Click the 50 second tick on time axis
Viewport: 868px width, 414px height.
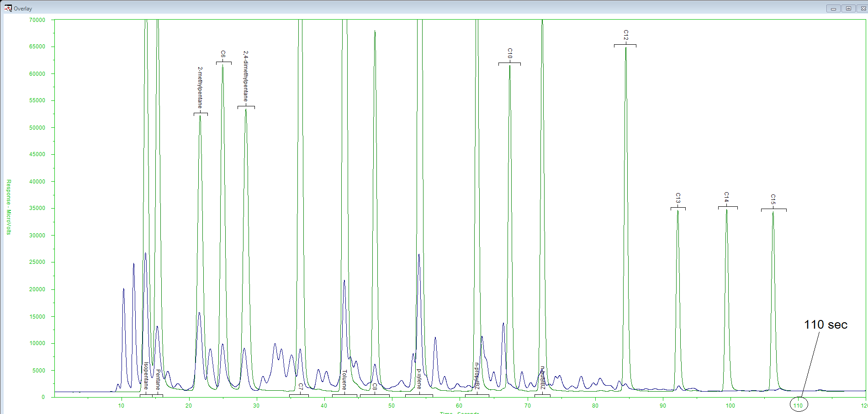(x=392, y=405)
